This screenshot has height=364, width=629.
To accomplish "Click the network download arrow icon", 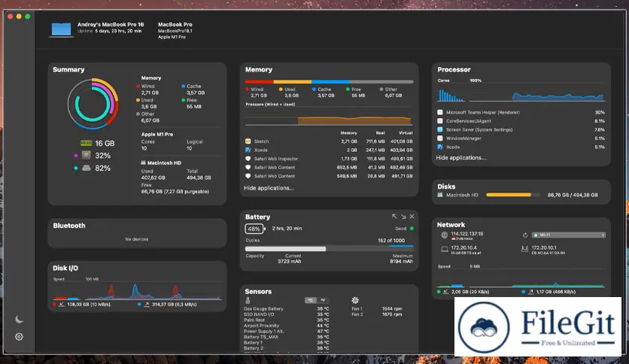I will [x=445, y=292].
